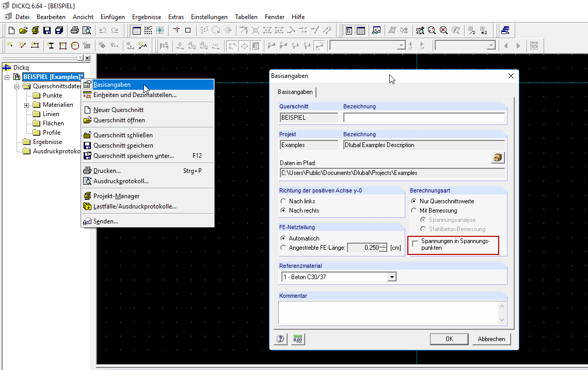
Task: Open the Ergebnisse menu
Action: pyautogui.click(x=146, y=17)
